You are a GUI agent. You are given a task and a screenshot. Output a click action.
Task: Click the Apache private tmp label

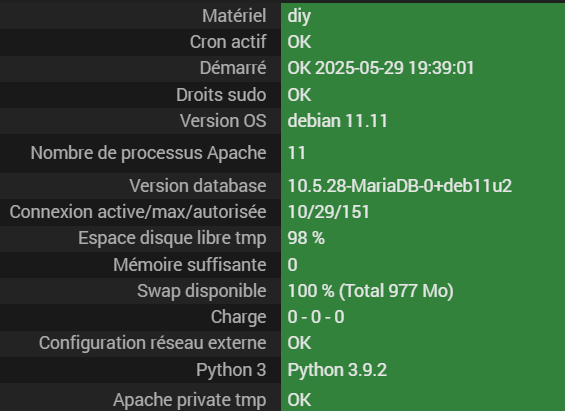[x=190, y=400]
